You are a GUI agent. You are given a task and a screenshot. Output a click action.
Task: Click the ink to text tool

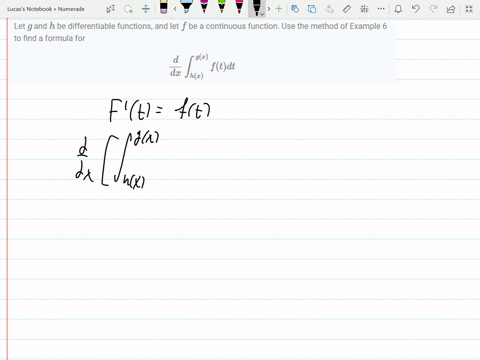point(312,9)
